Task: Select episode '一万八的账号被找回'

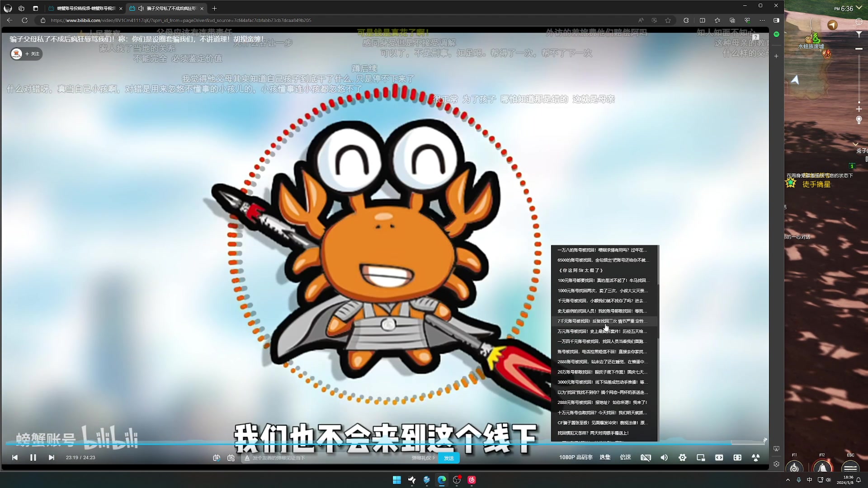Action: point(603,250)
